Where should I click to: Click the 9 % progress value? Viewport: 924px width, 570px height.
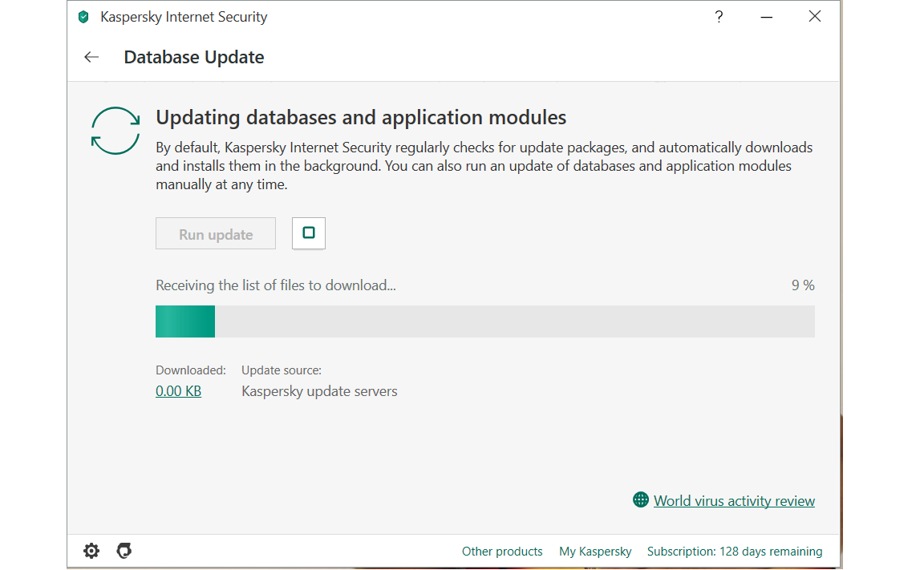[803, 285]
